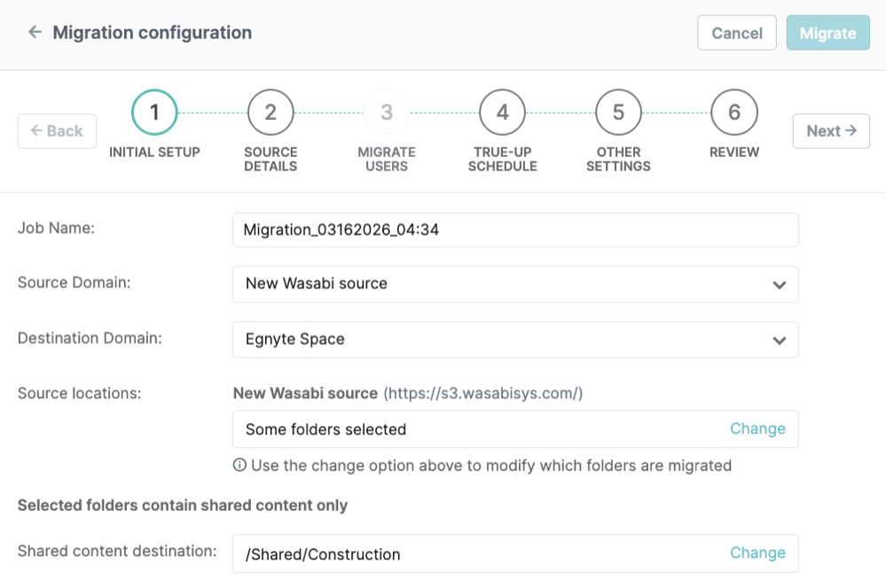Open the Review step
886x588 pixels.
[x=733, y=113]
